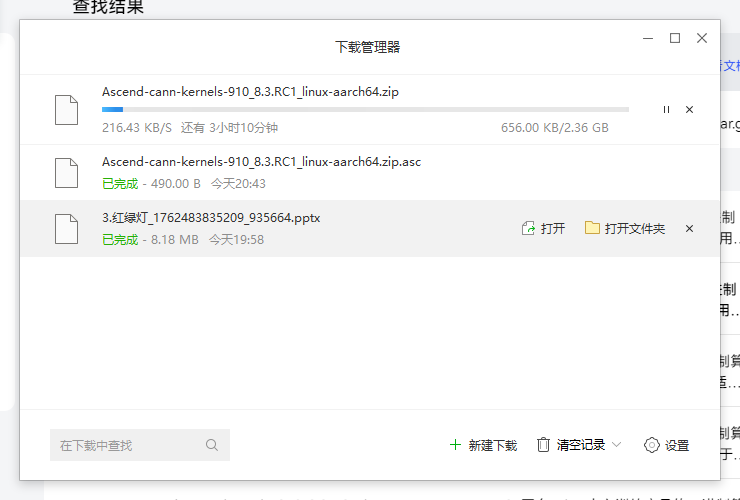The image size is (740, 500).
Task: Maximize the 下载管理器 window
Action: pos(675,38)
